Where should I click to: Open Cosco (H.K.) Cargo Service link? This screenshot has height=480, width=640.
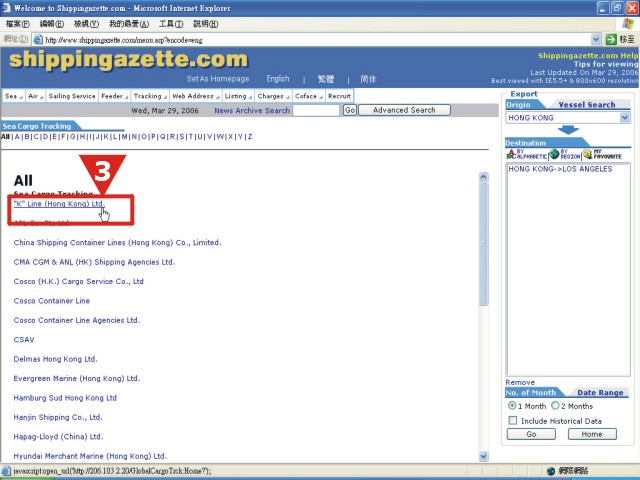(x=79, y=281)
